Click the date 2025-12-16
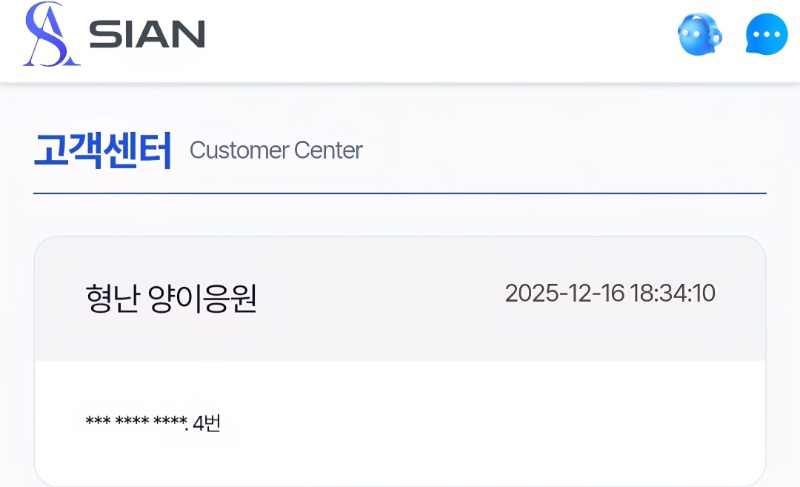 [564, 294]
